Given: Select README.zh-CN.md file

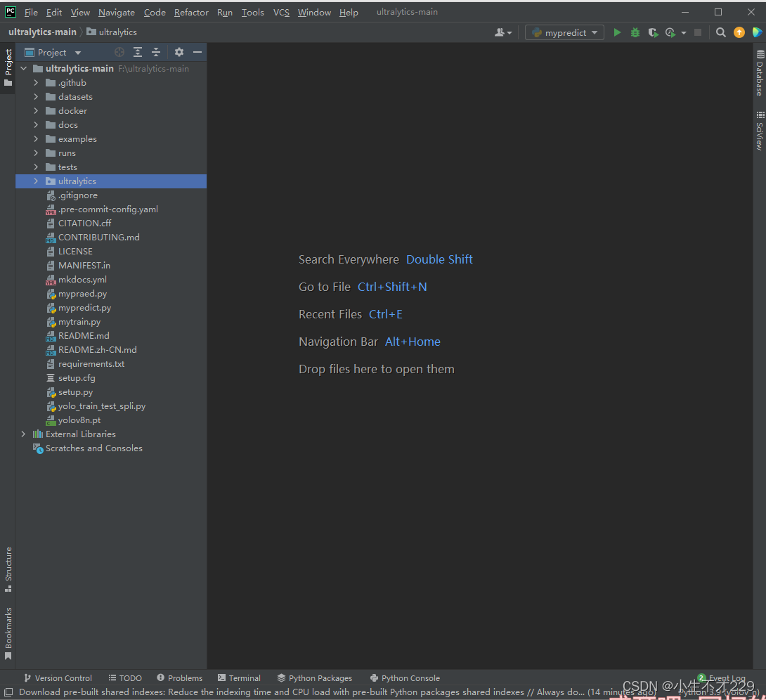Looking at the screenshot, I should pos(97,350).
